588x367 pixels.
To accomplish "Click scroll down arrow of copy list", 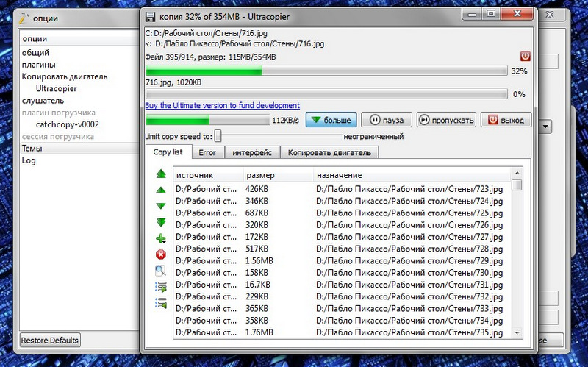I will click(x=517, y=333).
